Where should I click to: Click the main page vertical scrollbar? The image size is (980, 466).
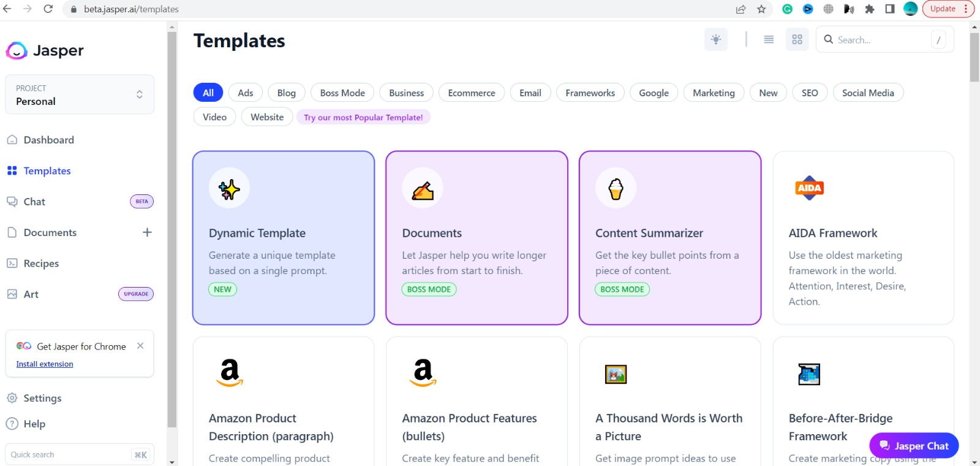coord(974,58)
